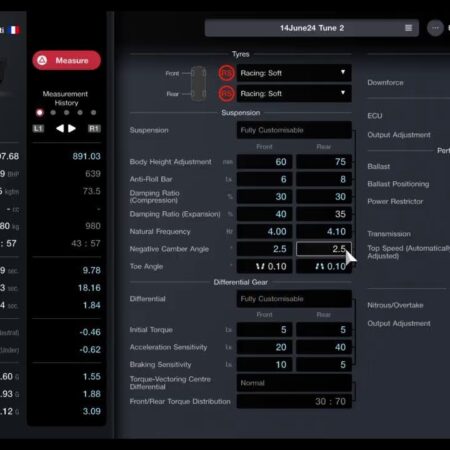Adjust rear Initial Torque value 5
Viewport: 450px width, 450px height.
324,330
